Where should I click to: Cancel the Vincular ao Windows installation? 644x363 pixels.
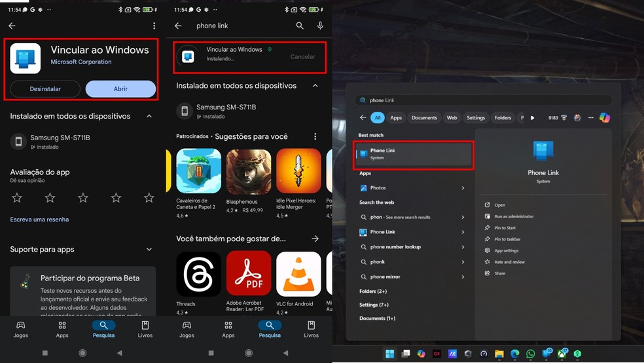303,57
